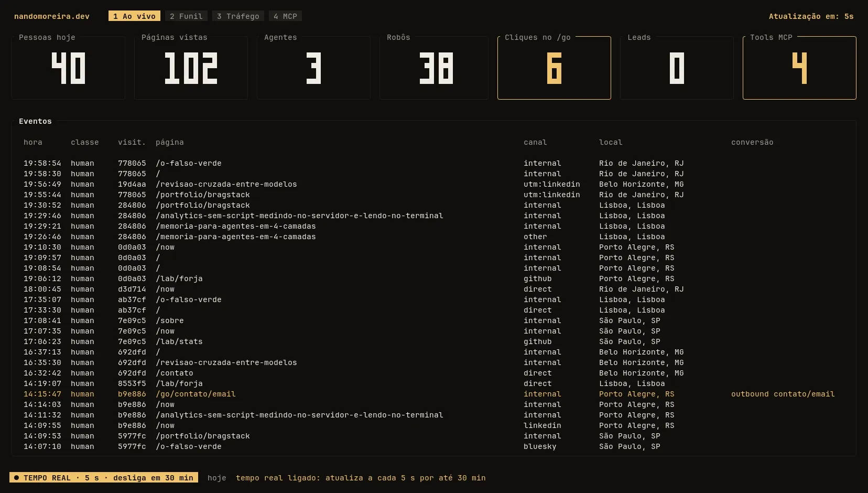Click 'github' channel in the 19:06:12 row

pos(538,278)
